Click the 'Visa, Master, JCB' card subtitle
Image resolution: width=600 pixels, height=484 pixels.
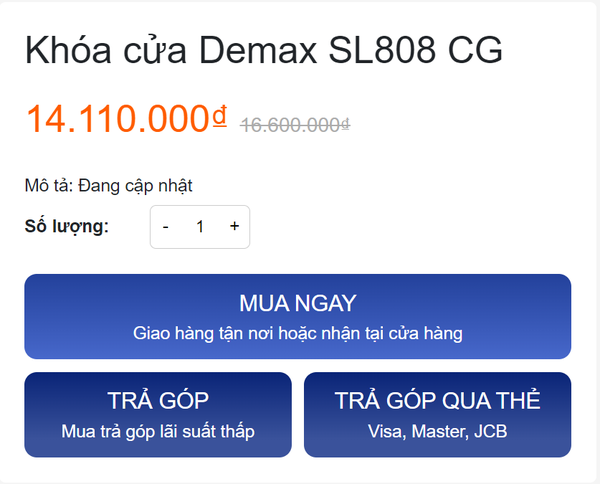[x=437, y=431]
